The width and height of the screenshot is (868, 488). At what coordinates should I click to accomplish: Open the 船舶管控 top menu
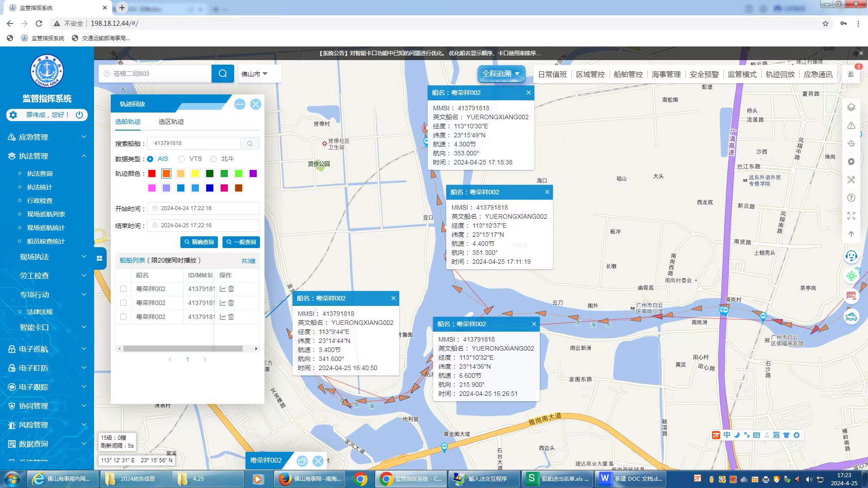628,74
